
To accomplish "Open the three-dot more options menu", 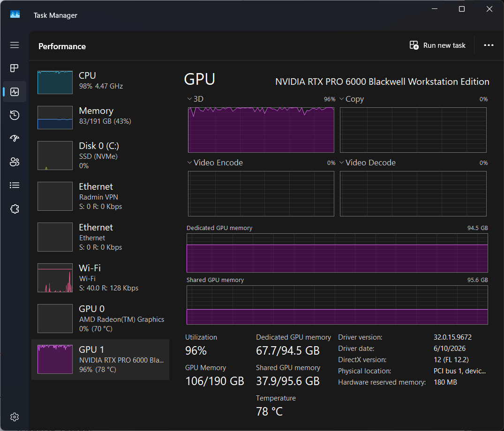I will (x=489, y=45).
